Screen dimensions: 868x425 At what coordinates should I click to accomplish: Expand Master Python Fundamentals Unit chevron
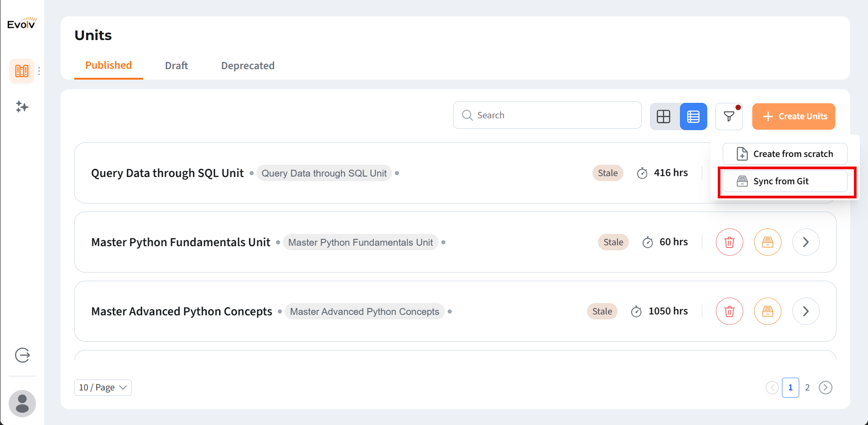pos(806,242)
